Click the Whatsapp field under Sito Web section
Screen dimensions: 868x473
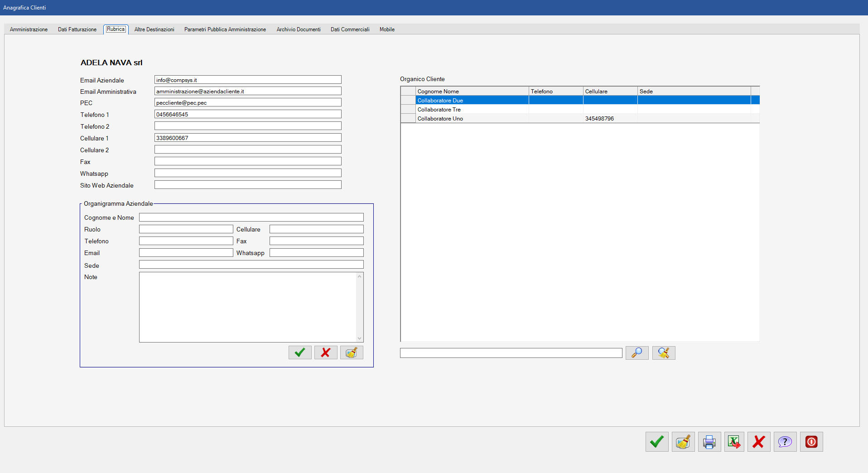coord(247,173)
